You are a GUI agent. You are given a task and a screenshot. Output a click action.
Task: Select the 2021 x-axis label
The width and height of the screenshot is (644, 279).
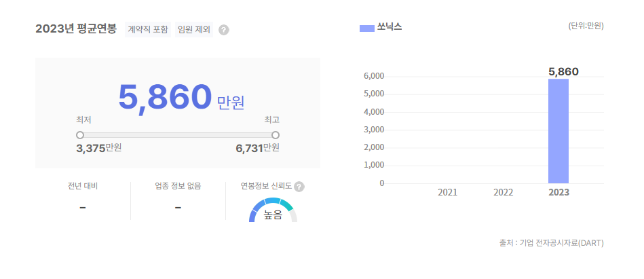tap(447, 193)
